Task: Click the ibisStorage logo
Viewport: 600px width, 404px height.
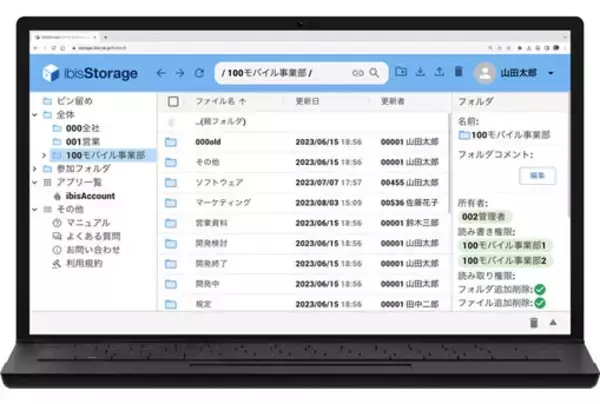Action: pos(90,73)
